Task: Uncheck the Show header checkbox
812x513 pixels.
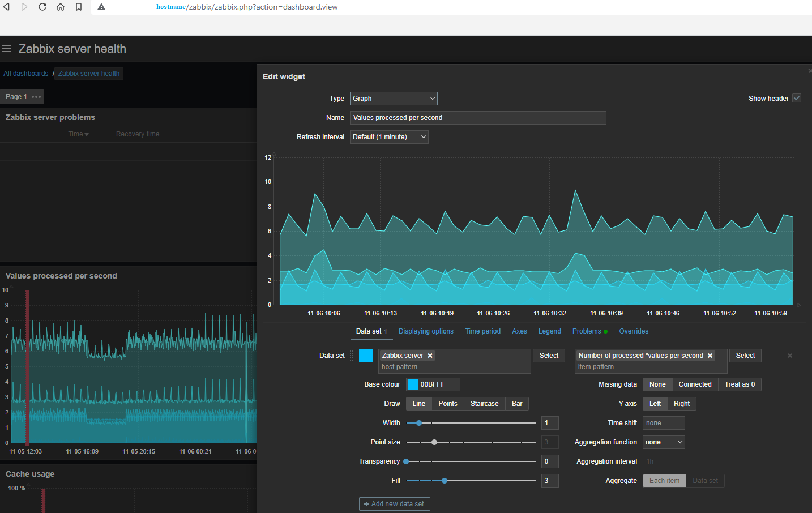Action: point(797,98)
